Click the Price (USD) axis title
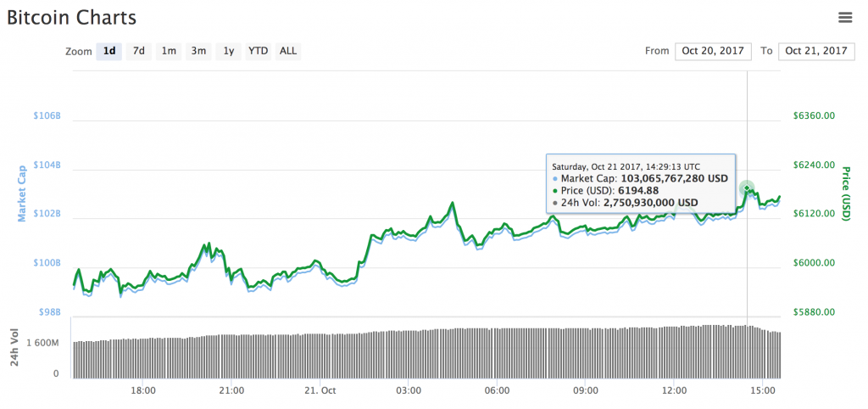868x409 pixels. (x=845, y=193)
